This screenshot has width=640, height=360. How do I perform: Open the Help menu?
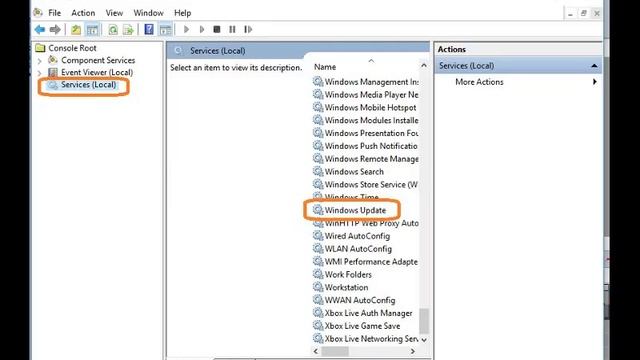click(182, 13)
